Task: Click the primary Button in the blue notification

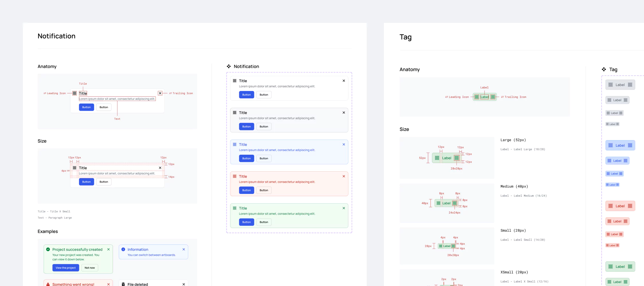Action: point(247,158)
